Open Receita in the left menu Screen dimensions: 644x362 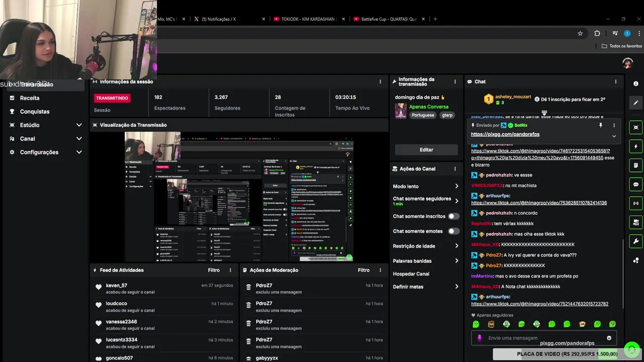click(x=30, y=98)
